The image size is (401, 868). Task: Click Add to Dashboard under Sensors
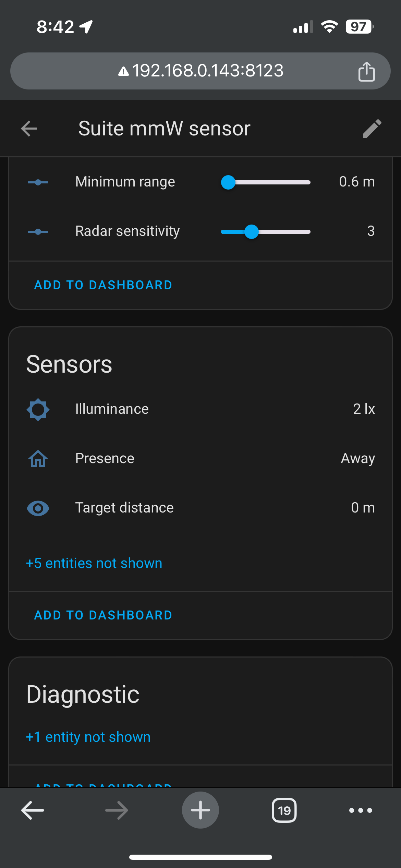coord(103,615)
